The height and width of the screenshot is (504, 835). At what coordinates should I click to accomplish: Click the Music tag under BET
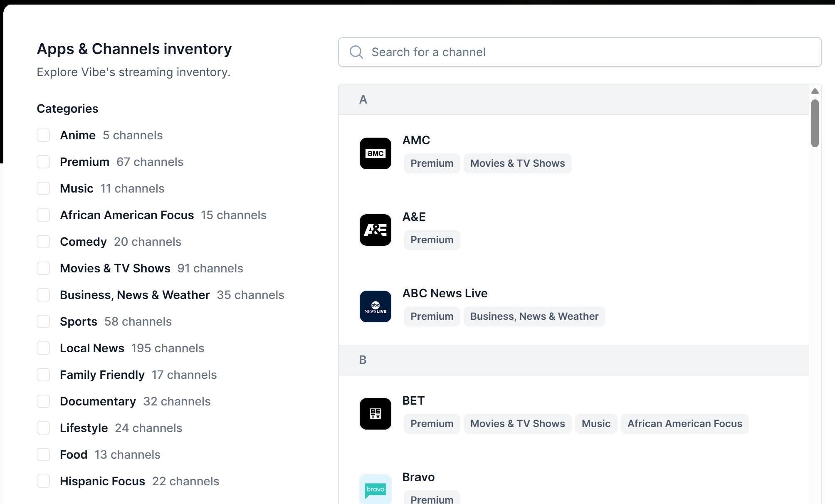[x=596, y=424]
